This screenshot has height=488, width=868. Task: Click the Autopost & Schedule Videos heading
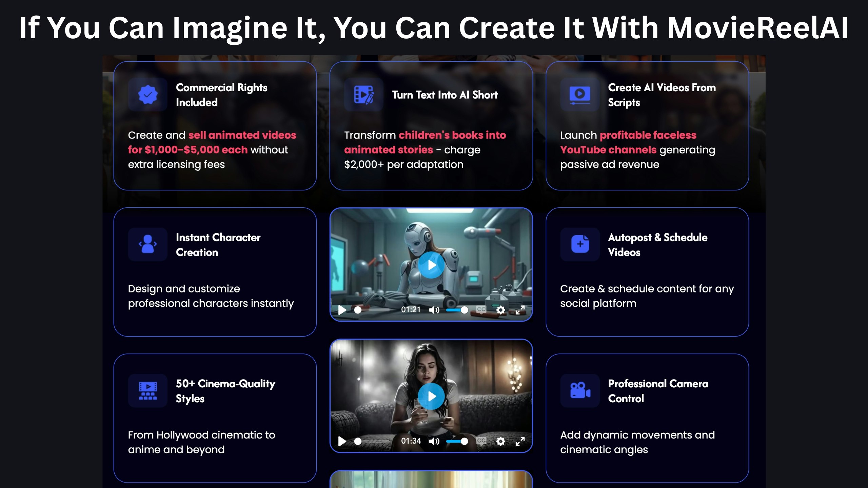(657, 245)
